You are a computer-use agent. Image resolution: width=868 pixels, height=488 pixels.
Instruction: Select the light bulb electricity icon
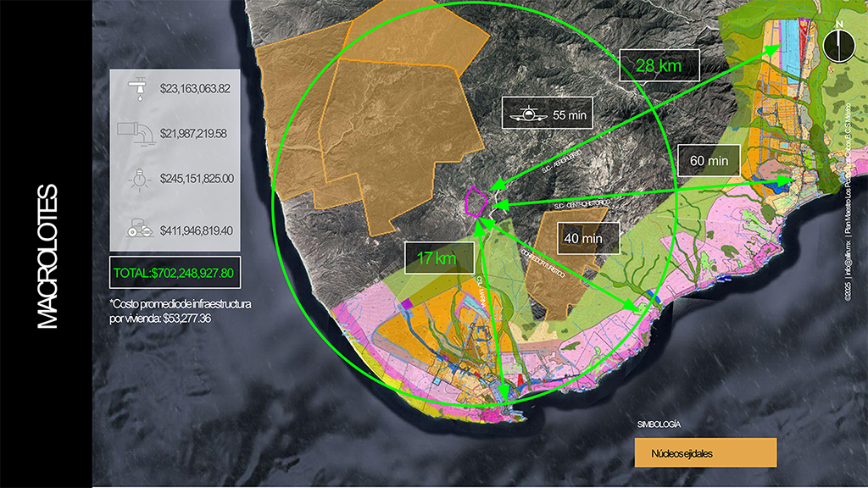(139, 180)
